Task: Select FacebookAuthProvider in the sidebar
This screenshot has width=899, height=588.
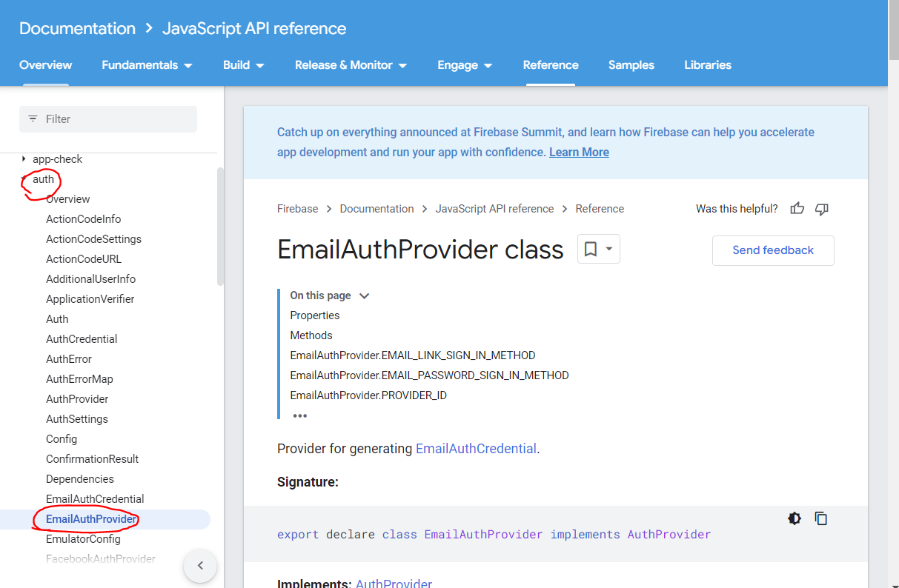Action: (101, 559)
